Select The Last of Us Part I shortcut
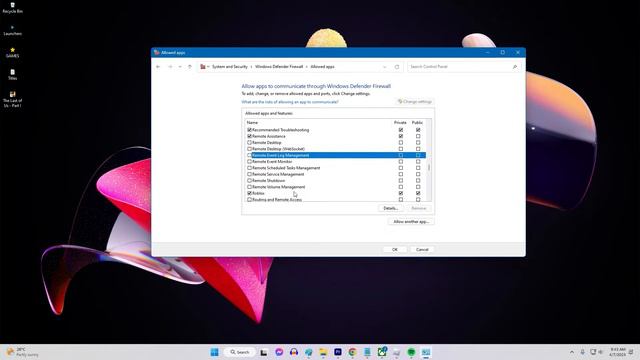This screenshot has width=640, height=360. click(12, 99)
